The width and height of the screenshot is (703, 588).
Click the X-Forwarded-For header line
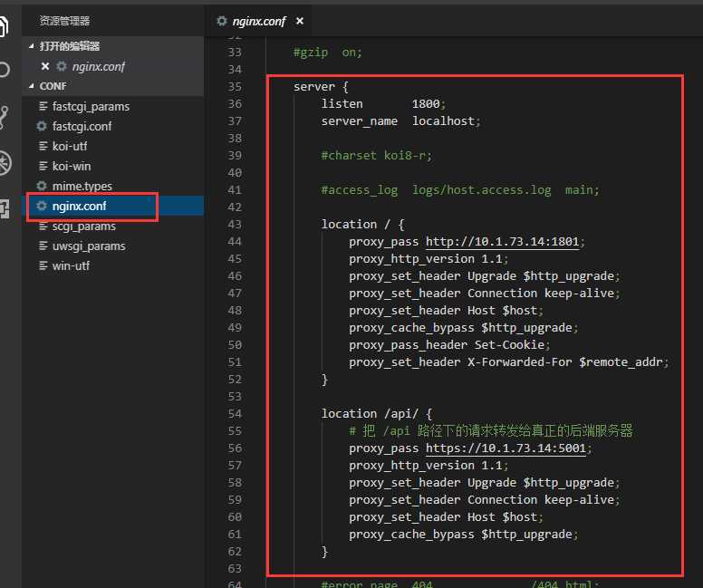(509, 361)
